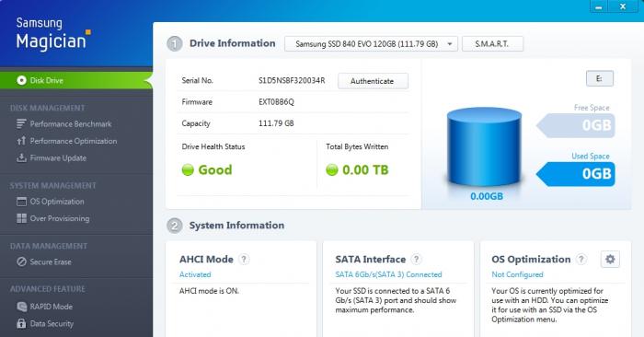Show help for SATA Interface
The image size is (644, 337).
click(x=416, y=260)
